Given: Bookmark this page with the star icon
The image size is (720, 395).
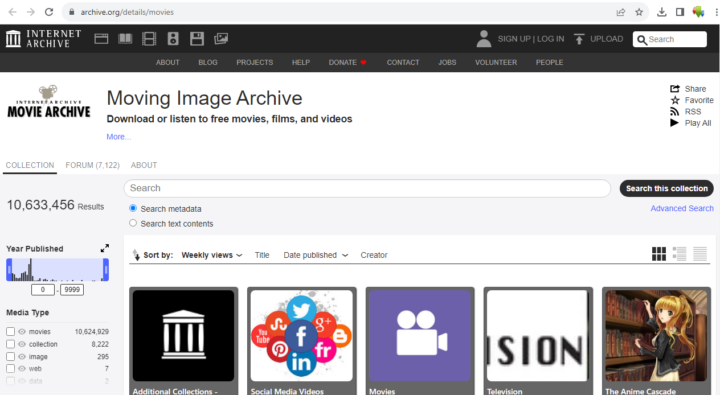Looking at the screenshot, I should coord(639,12).
